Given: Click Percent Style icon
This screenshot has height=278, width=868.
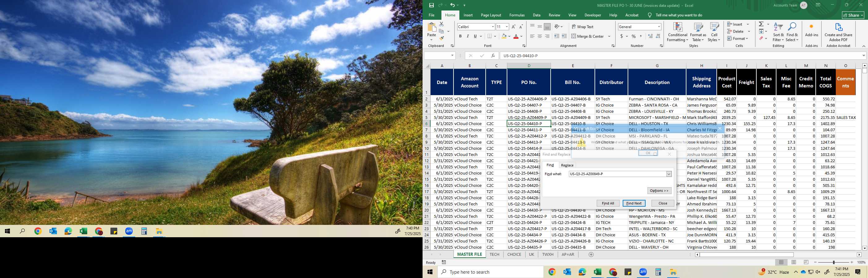Looking at the screenshot, I should click(x=634, y=36).
